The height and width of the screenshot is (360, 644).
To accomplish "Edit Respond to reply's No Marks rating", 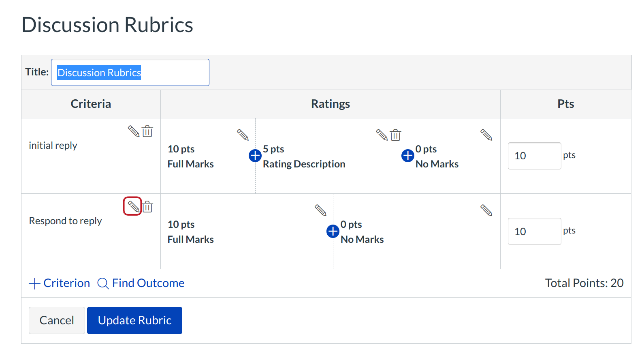I will [x=486, y=210].
